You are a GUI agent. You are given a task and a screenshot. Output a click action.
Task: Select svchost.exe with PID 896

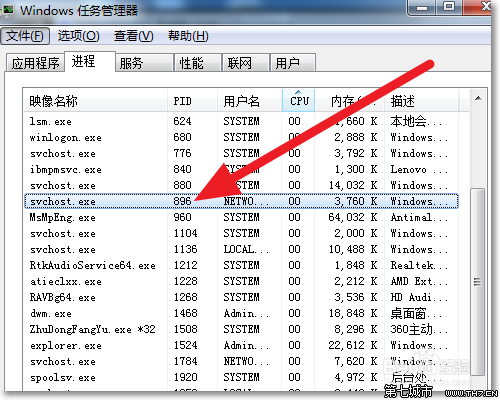241,201
